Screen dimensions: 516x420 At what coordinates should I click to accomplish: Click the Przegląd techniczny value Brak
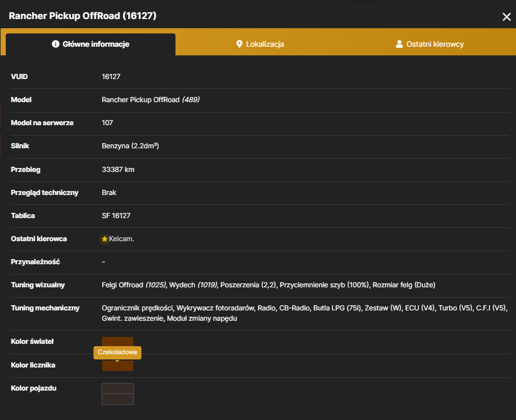click(109, 193)
